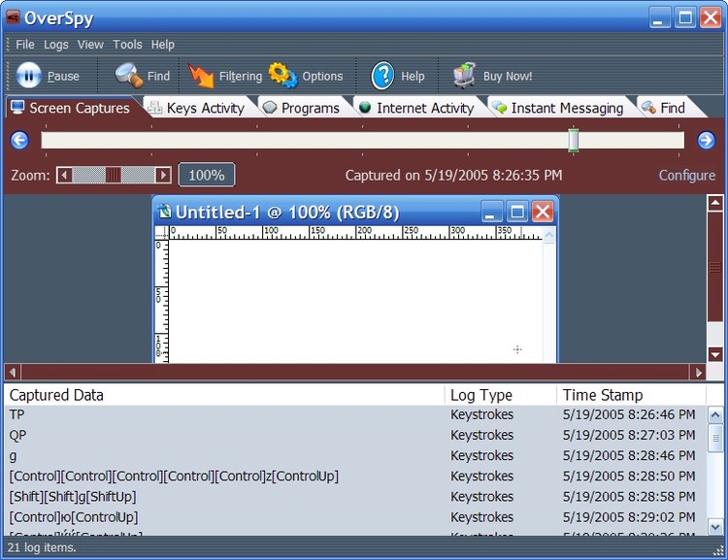Click the 8:28:58 PM time stamp cell
This screenshot has width=728, height=560.
tap(629, 496)
